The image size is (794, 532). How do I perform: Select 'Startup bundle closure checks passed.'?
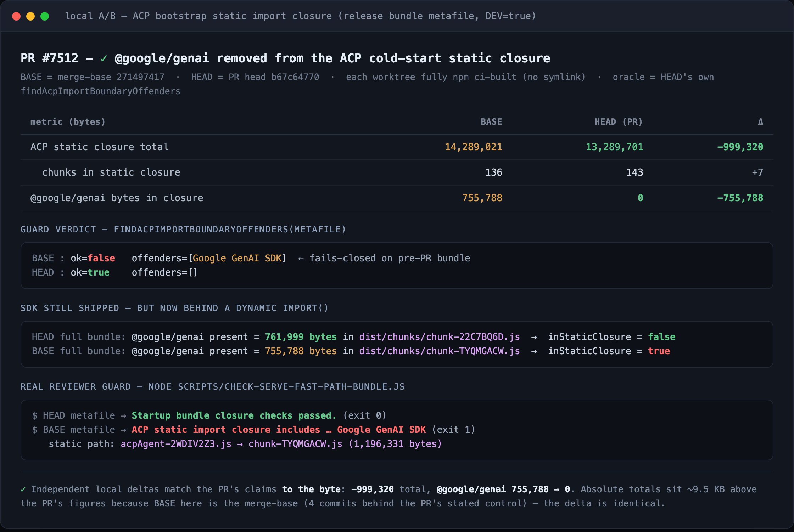[x=234, y=416]
